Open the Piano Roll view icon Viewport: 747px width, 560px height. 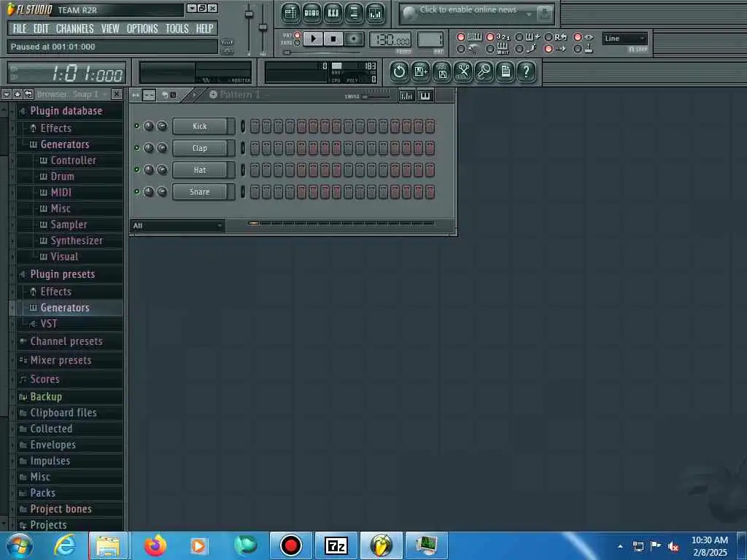coord(333,13)
